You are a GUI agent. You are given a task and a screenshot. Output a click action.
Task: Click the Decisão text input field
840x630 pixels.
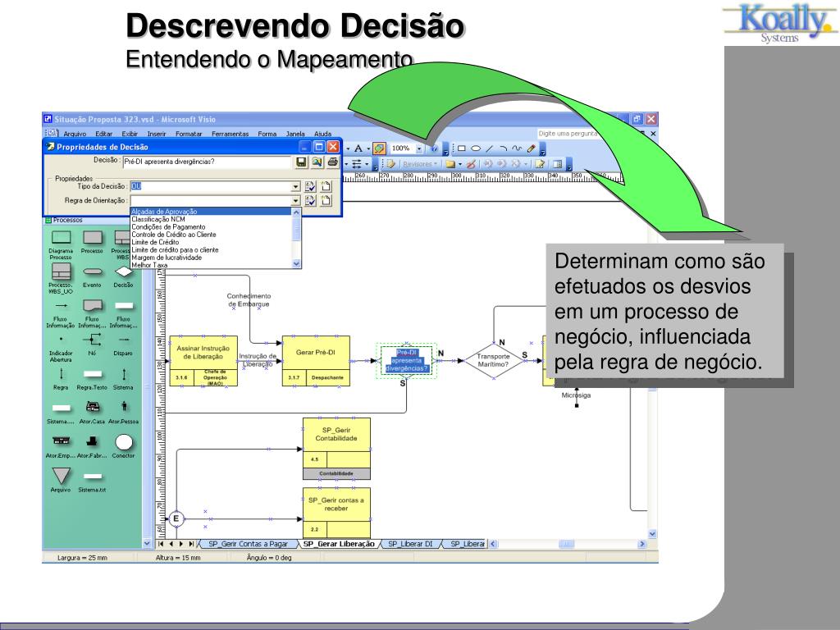(x=207, y=162)
